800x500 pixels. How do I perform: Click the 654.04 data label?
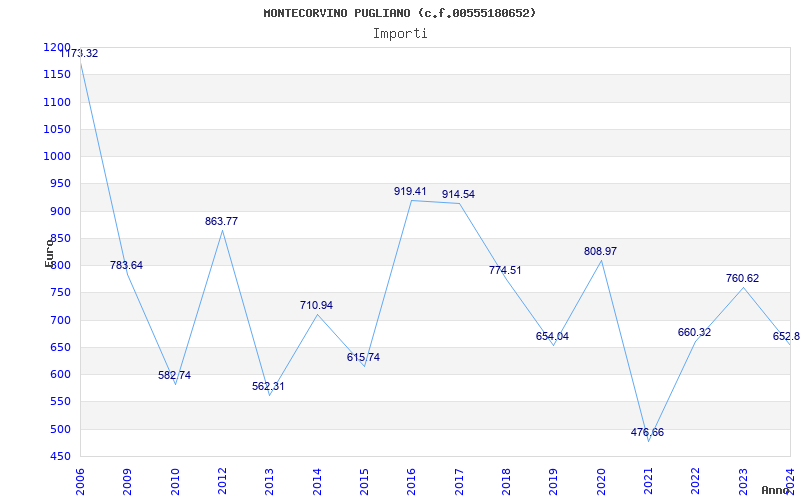coord(552,336)
